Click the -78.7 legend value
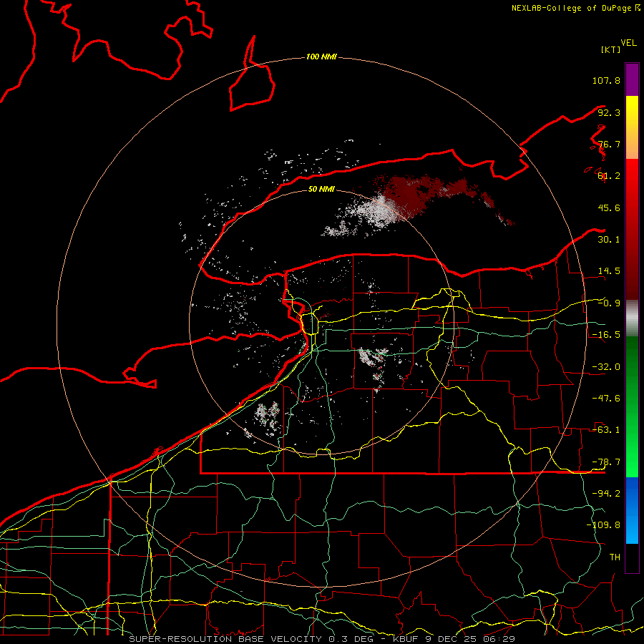This screenshot has height=644, width=644. tap(606, 462)
